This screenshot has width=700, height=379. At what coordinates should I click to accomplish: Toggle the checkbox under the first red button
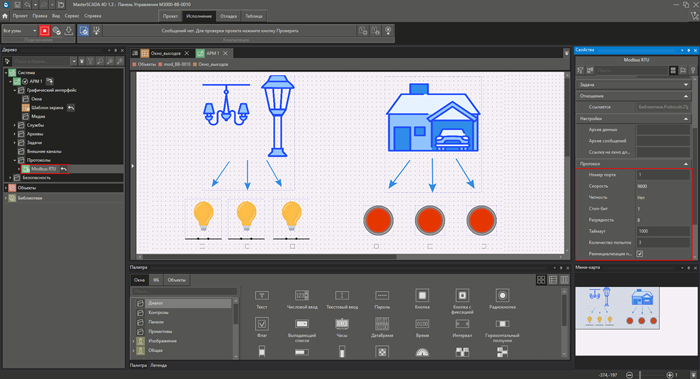pyautogui.click(x=376, y=246)
